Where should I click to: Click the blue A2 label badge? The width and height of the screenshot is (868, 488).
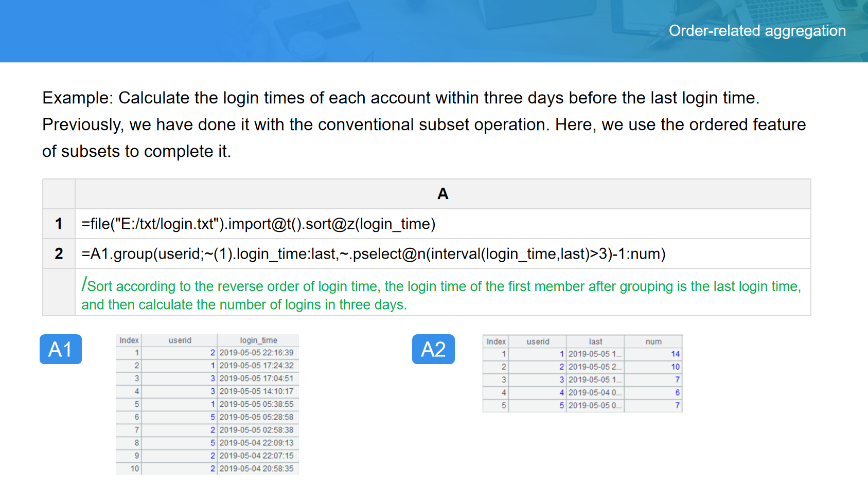pos(433,349)
